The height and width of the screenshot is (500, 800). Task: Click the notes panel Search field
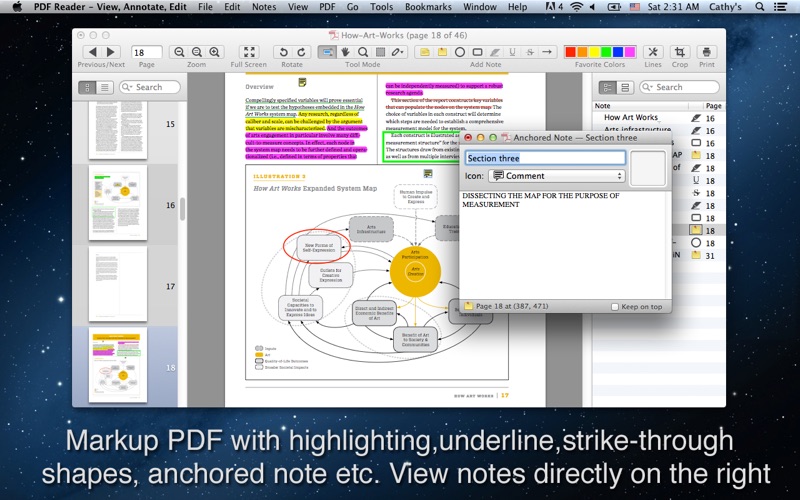pos(679,87)
